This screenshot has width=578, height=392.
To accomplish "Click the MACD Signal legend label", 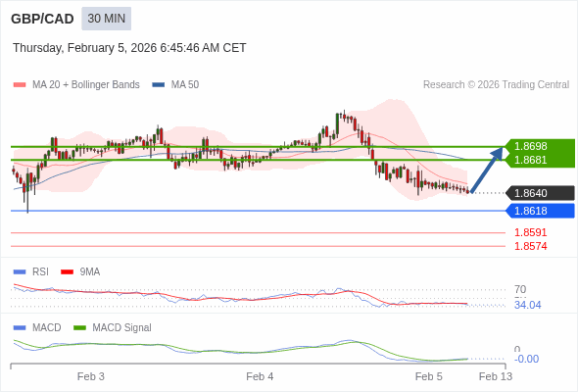I will 122,328.
